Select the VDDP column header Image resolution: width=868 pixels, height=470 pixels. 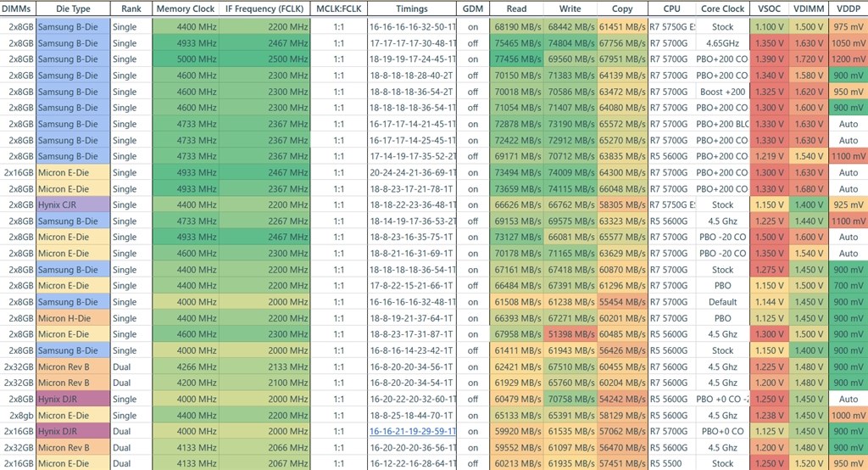849,8
